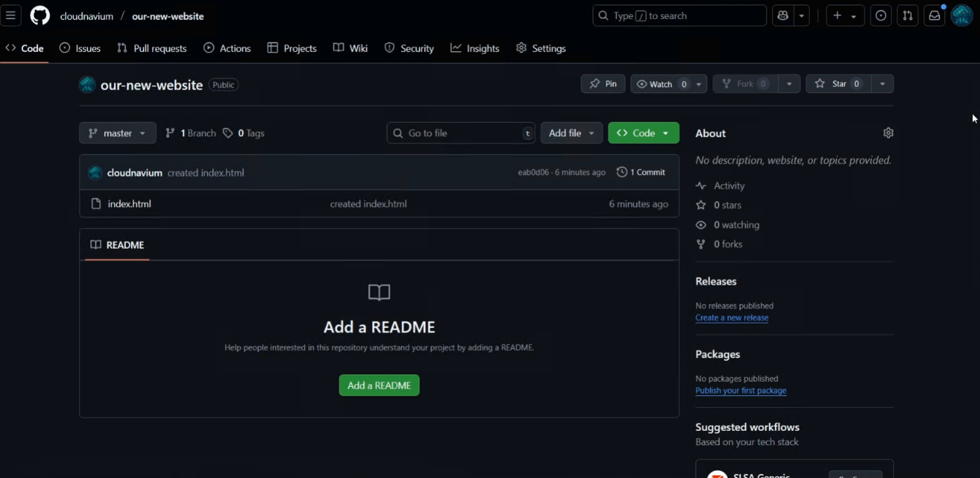Screen dimensions: 980x478
Task: Click the Activity pulse icon
Action: (701, 186)
